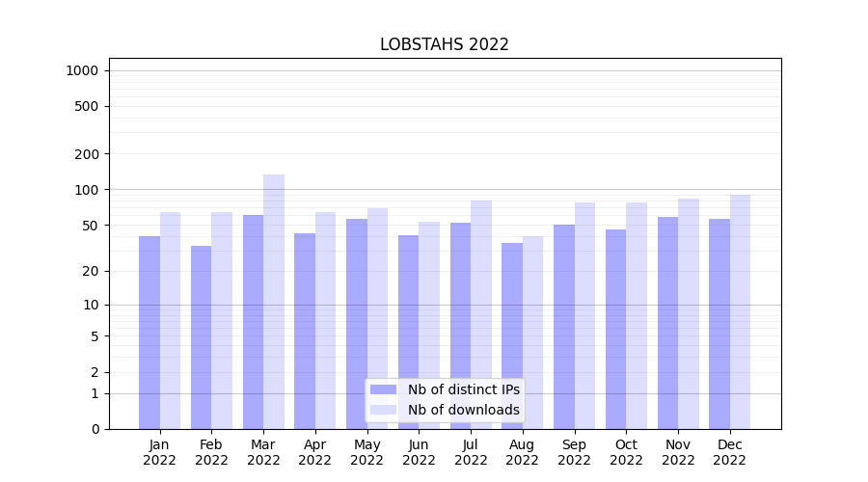The width and height of the screenshot is (868, 482).
Task: Click the 'Nb of distinct IPs' legend color swatch
Action: point(383,389)
